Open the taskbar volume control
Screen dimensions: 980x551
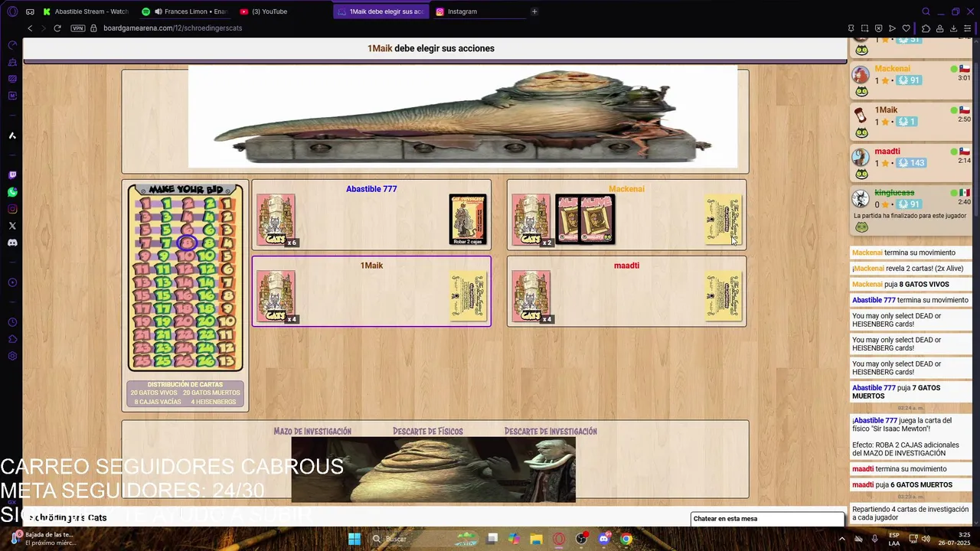(926, 539)
